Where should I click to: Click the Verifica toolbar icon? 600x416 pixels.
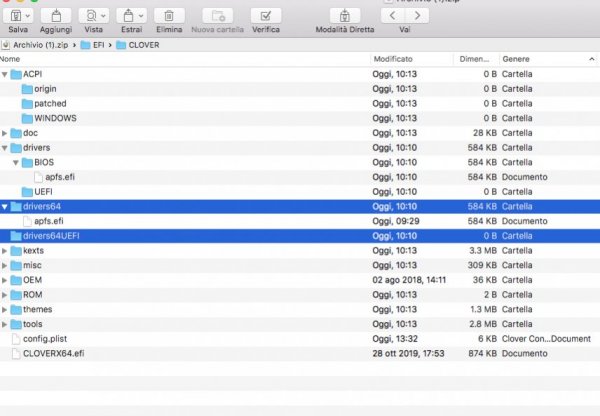pyautogui.click(x=266, y=16)
